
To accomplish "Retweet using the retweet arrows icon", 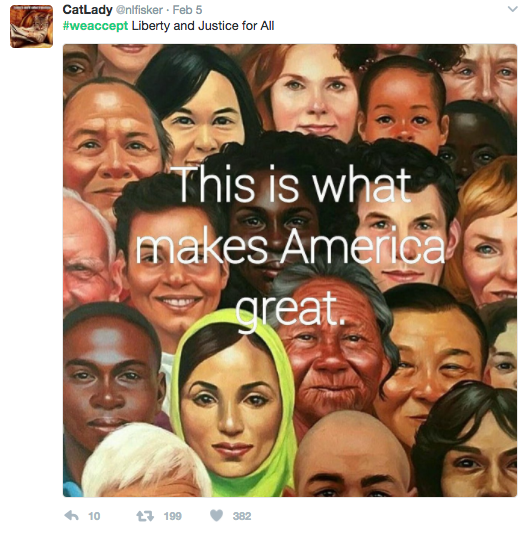I will tap(145, 516).
